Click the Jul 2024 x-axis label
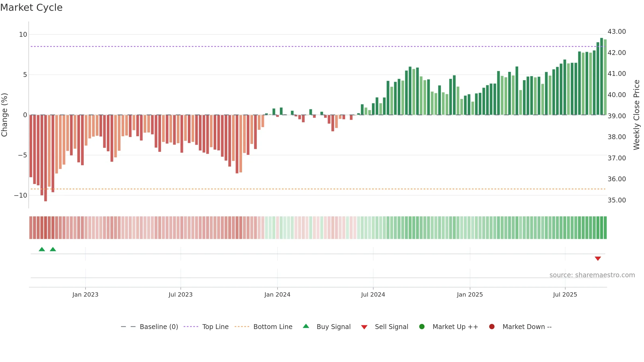Screen dimensions: 644x362 tap(373, 294)
